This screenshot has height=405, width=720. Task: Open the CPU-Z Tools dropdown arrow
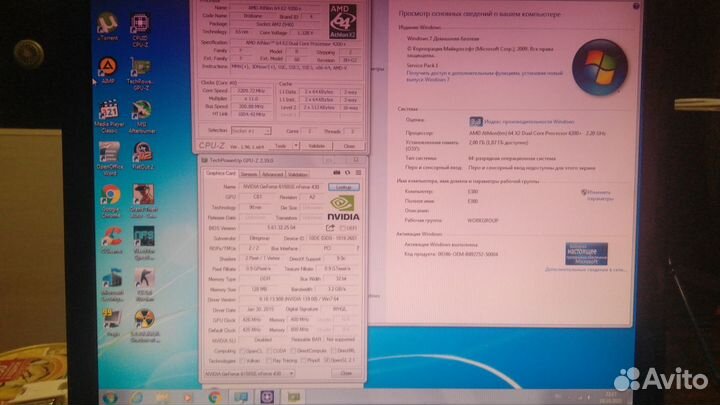pyautogui.click(x=296, y=146)
